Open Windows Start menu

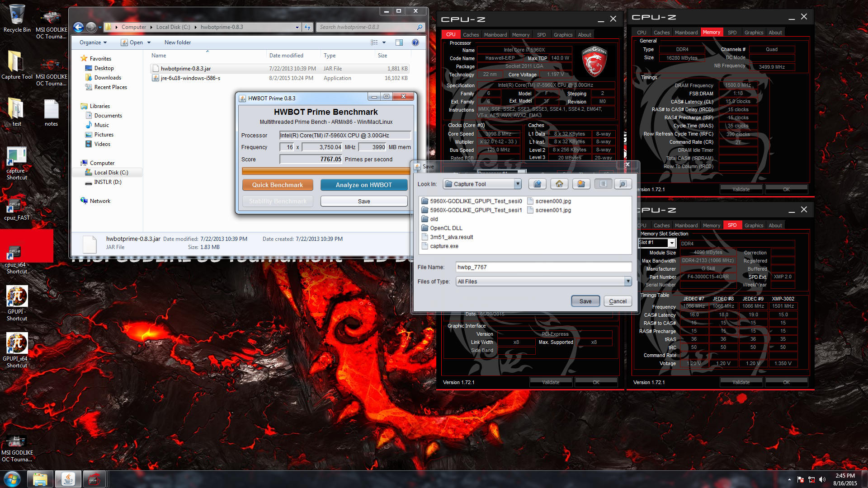12,479
